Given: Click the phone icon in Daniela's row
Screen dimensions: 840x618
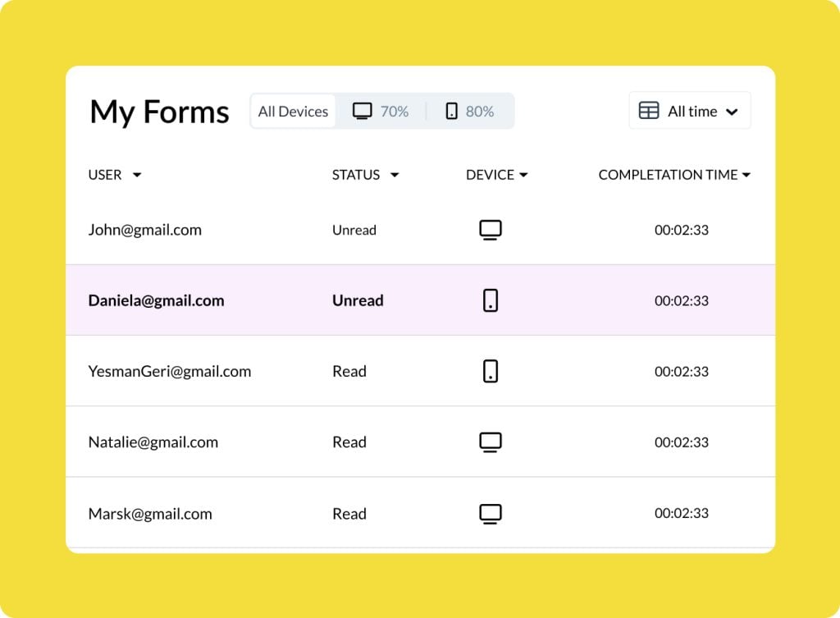Looking at the screenshot, I should click(490, 300).
